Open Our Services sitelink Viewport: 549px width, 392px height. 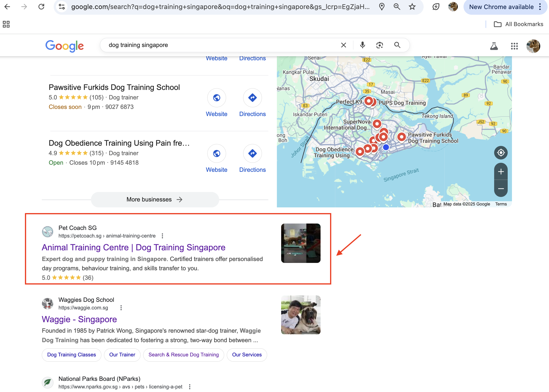247,355
